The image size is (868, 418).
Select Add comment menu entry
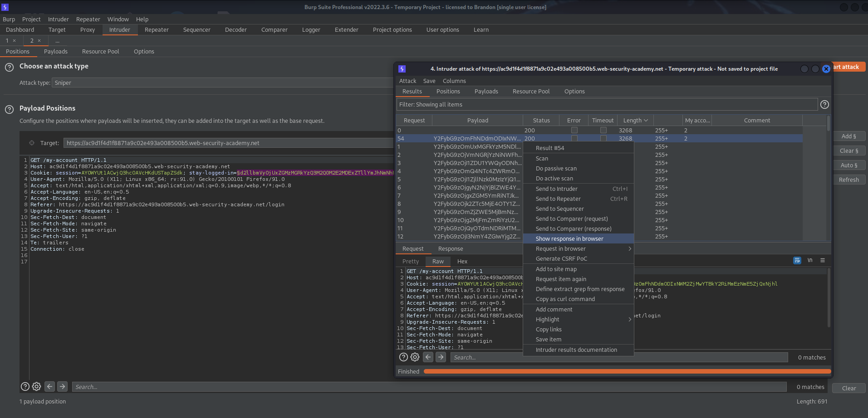(x=578, y=309)
